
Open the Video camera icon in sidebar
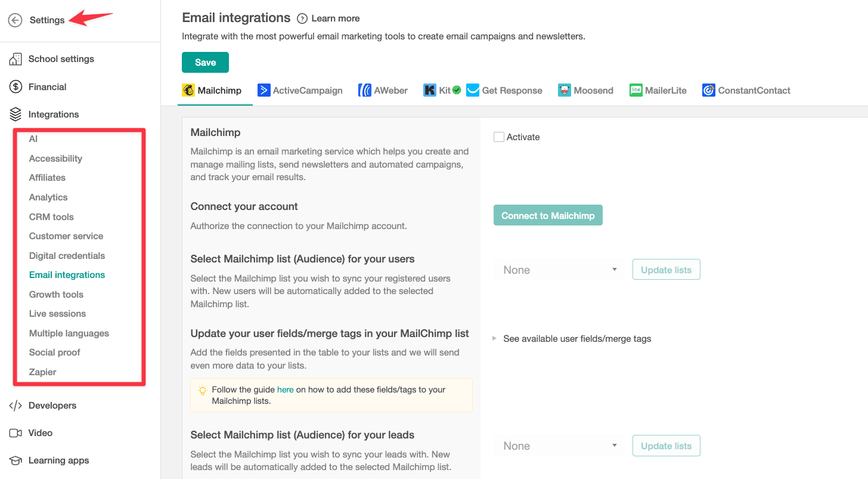(x=14, y=432)
